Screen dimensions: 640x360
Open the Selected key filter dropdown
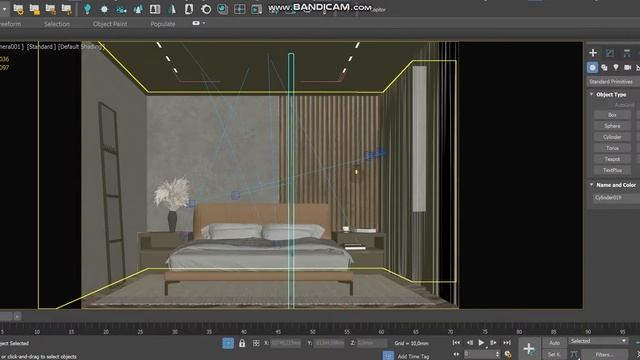point(598,341)
